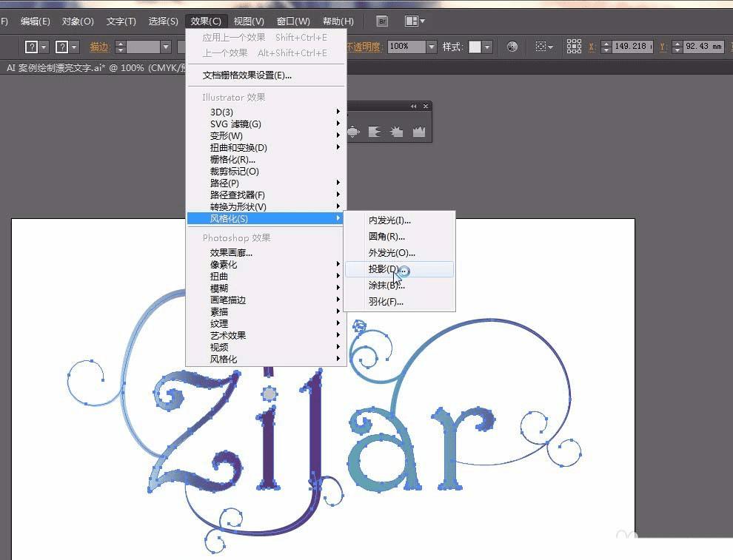733x560 pixels.
Task: Expand the fill swatch dropdown arrow
Action: (x=44, y=47)
